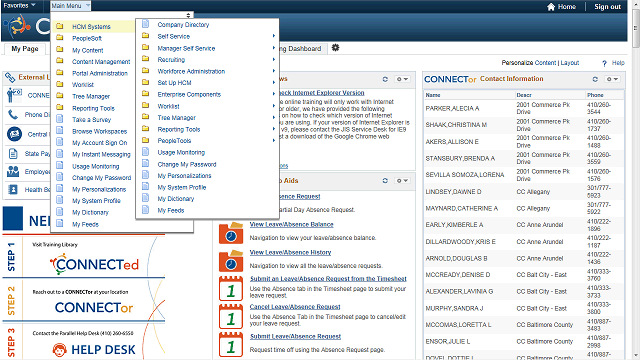Viewport: 640px width, 360px height.
Task: Toggle the menu sort arrows
Action: click(x=188, y=15)
